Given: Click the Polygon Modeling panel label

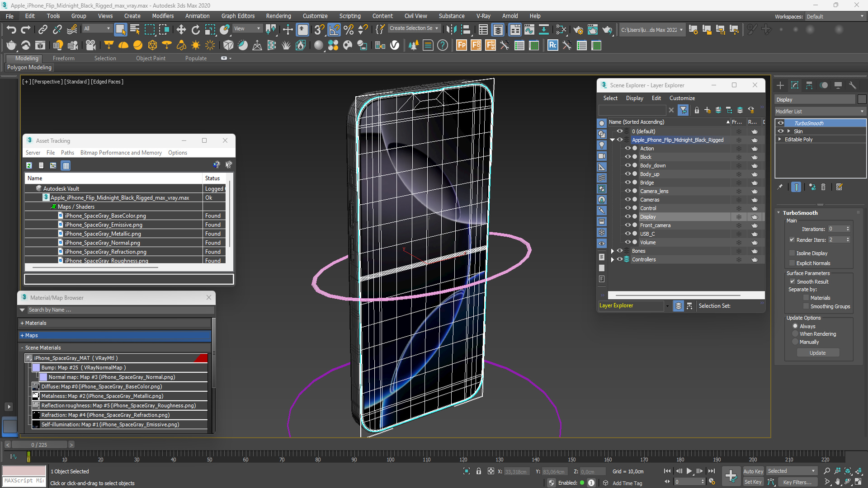Looking at the screenshot, I should (x=29, y=67).
